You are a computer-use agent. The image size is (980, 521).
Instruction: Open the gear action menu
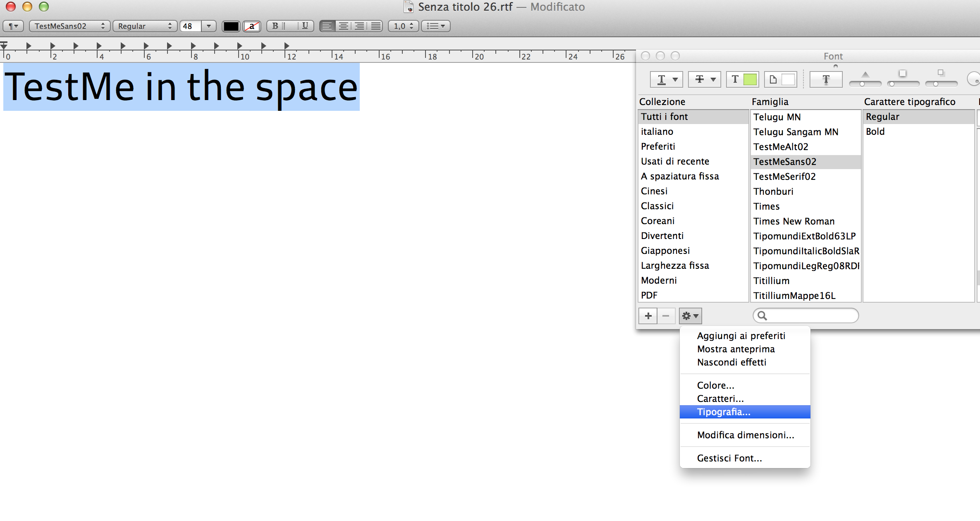point(690,316)
